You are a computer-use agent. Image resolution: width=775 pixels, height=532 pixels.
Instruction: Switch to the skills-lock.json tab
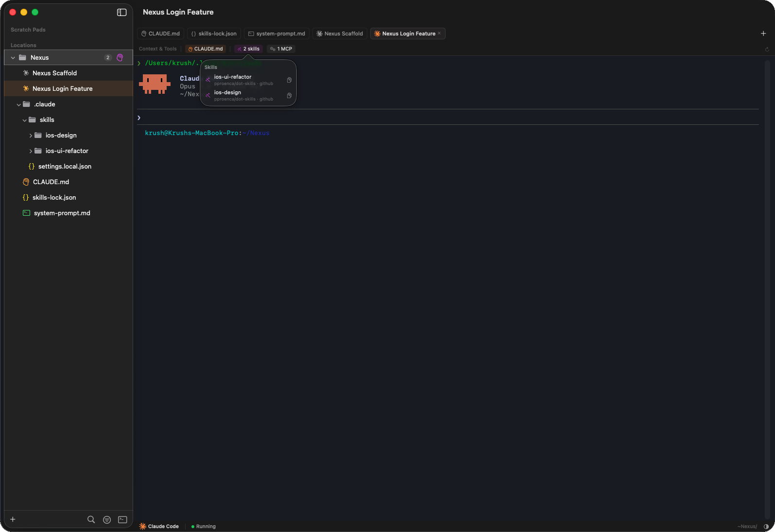pyautogui.click(x=214, y=34)
